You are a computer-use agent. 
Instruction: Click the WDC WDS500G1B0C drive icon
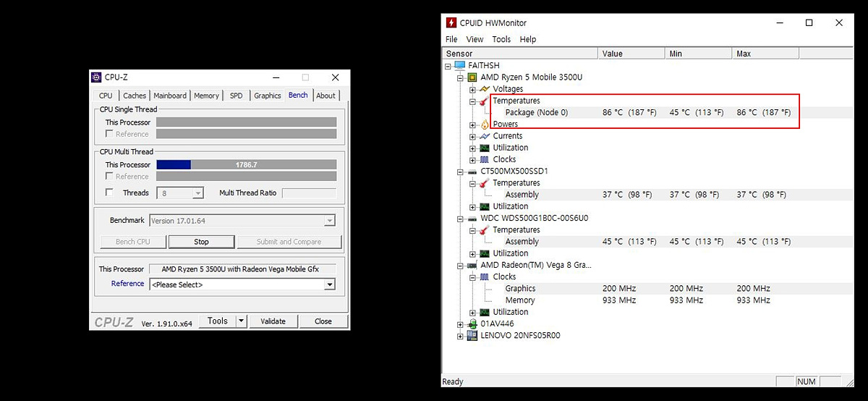[472, 218]
